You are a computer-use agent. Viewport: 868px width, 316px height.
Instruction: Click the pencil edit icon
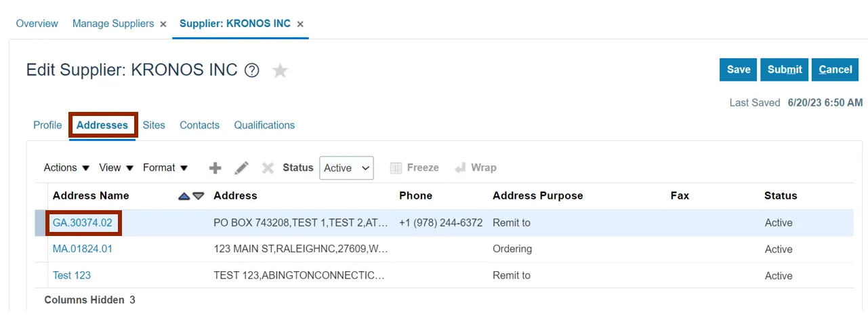[x=241, y=168]
